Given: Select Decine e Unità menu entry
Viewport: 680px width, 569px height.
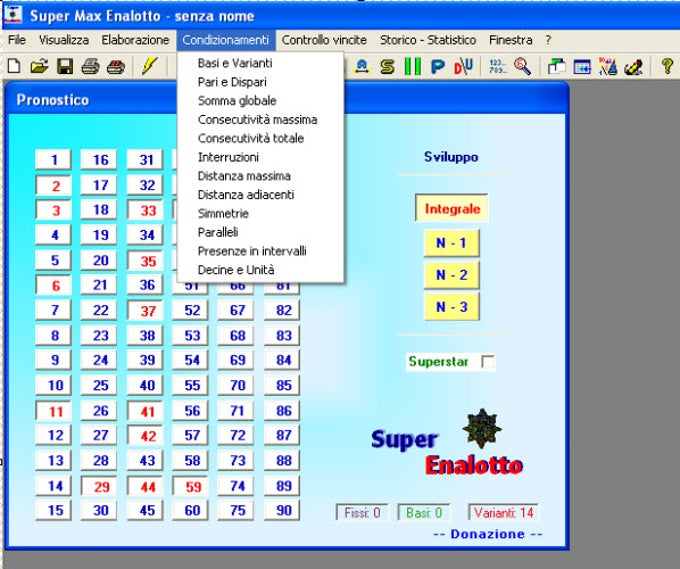Looking at the screenshot, I should pos(260,270).
